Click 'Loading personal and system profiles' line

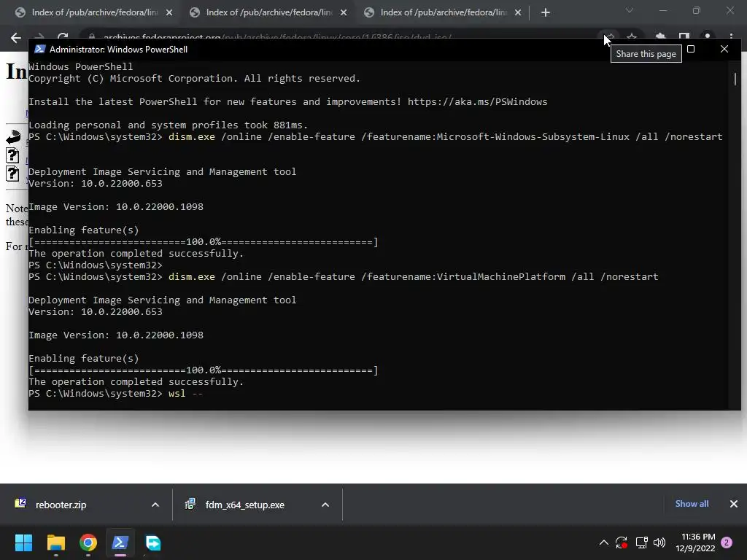pos(169,125)
